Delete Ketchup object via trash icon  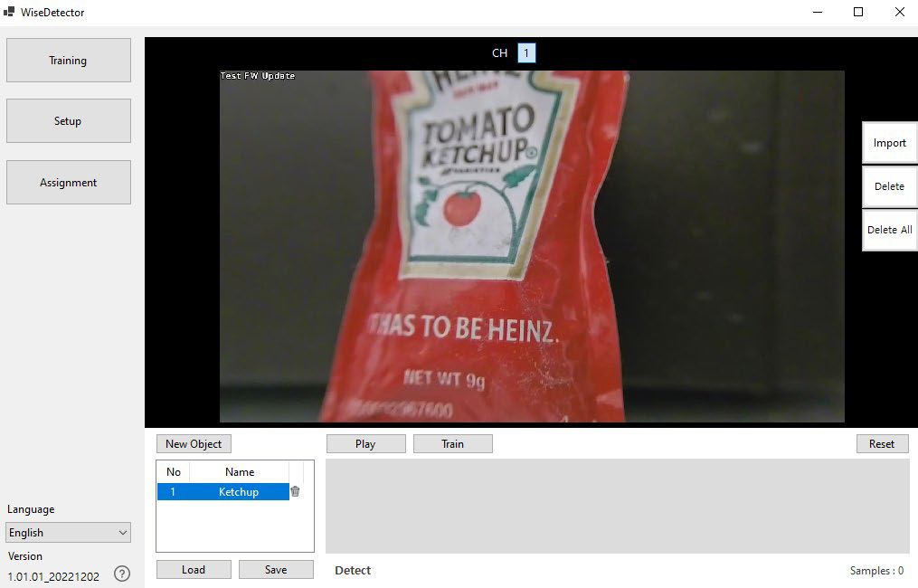[295, 491]
